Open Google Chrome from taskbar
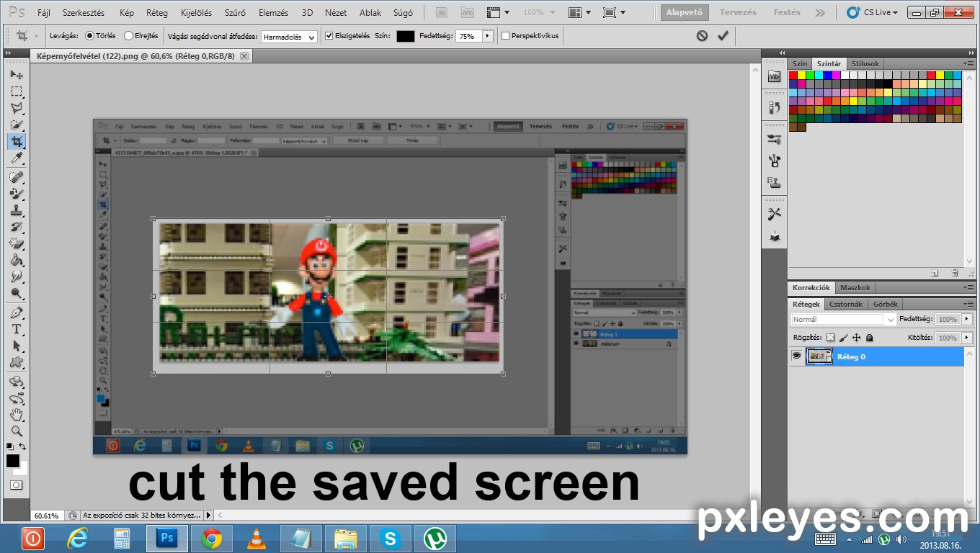980x553 pixels. [211, 539]
